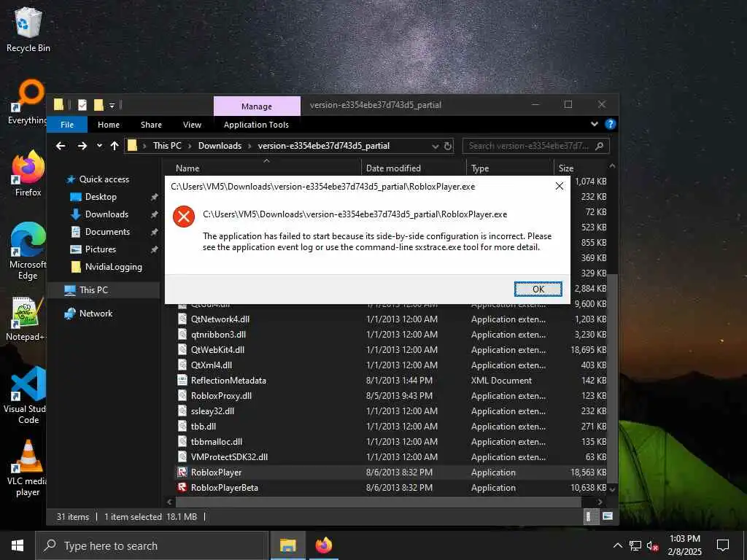747x560 pixels.
Task: Sort files by Date modified column
Action: 393,168
